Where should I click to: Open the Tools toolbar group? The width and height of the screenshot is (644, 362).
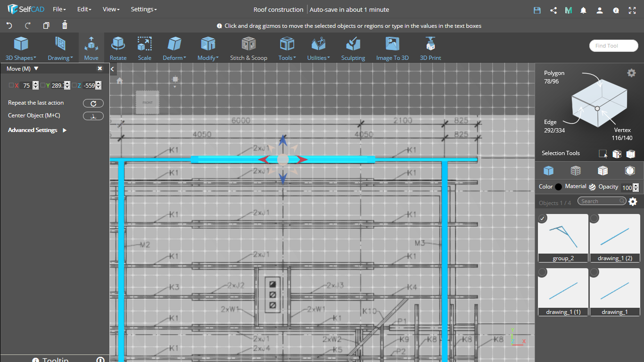pos(287,49)
